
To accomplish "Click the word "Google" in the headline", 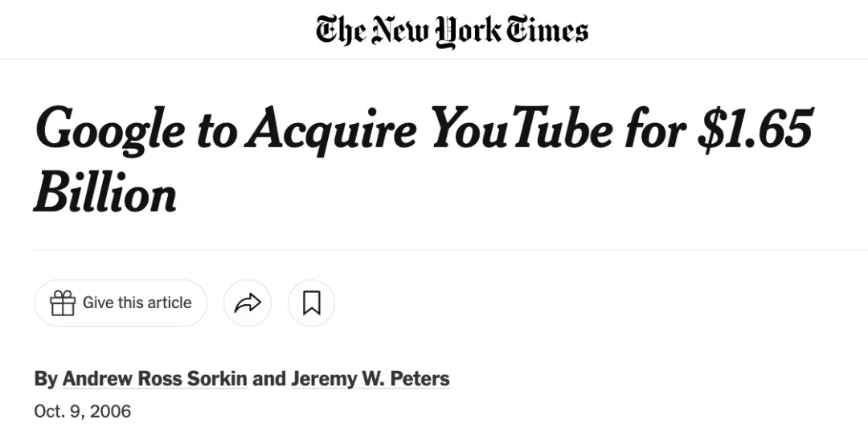I will coord(109,130).
